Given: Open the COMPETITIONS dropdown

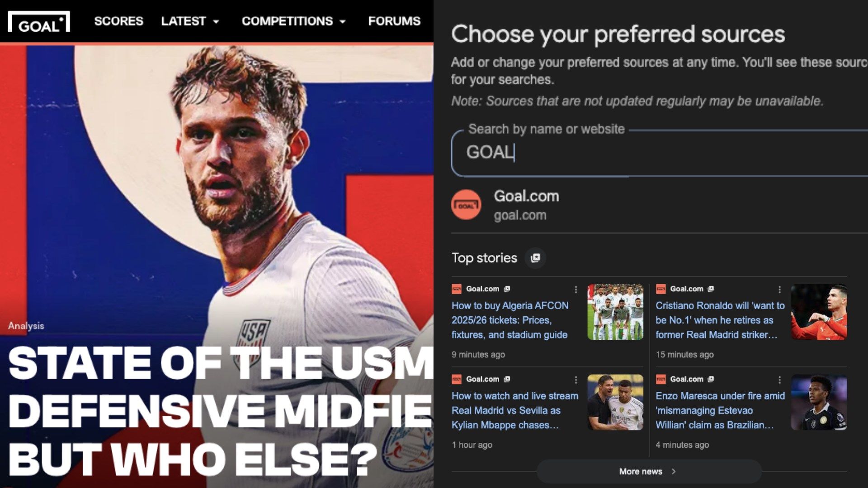Looking at the screenshot, I should pyautogui.click(x=293, y=21).
